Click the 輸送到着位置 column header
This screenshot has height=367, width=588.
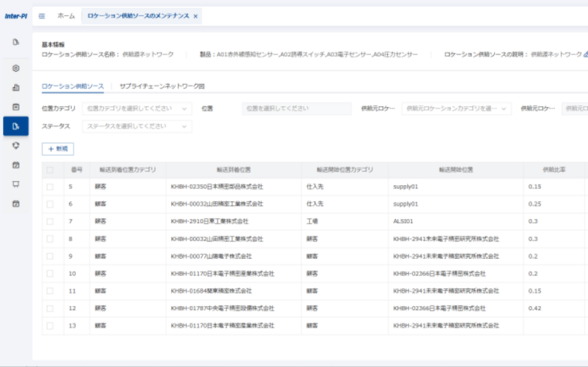tap(234, 170)
